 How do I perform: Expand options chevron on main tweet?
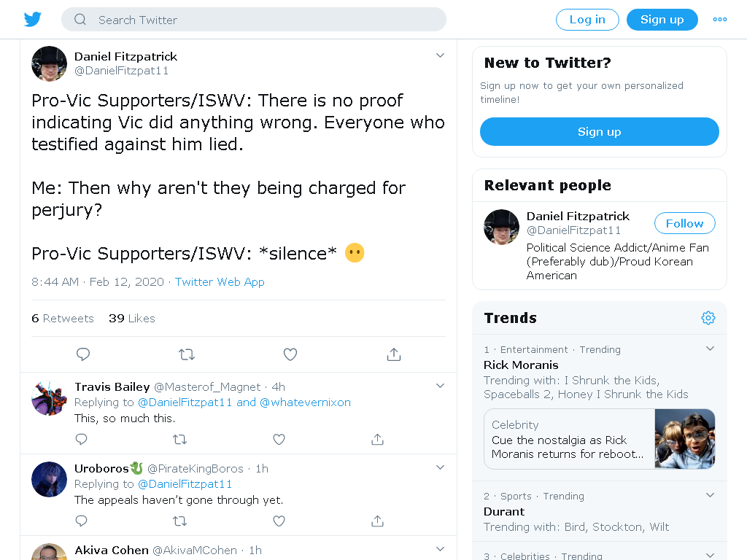pyautogui.click(x=440, y=55)
